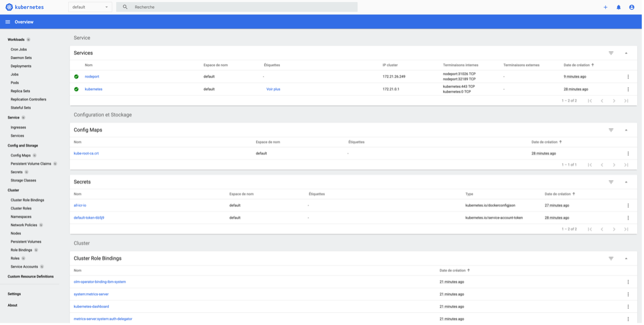The width and height of the screenshot is (644, 325).
Task: Open Custom Resource Definitions
Action: (31, 276)
